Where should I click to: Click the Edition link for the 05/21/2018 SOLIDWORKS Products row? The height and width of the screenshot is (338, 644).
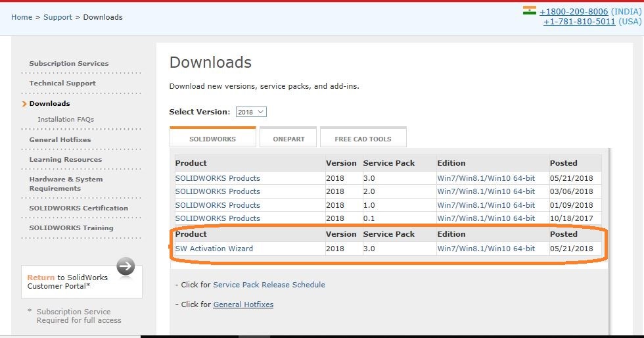coord(486,178)
